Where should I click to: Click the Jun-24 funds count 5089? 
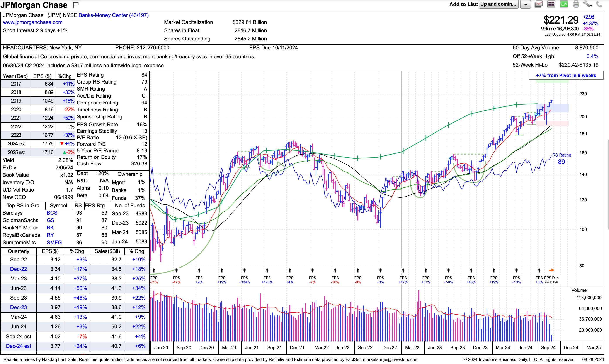click(x=141, y=242)
